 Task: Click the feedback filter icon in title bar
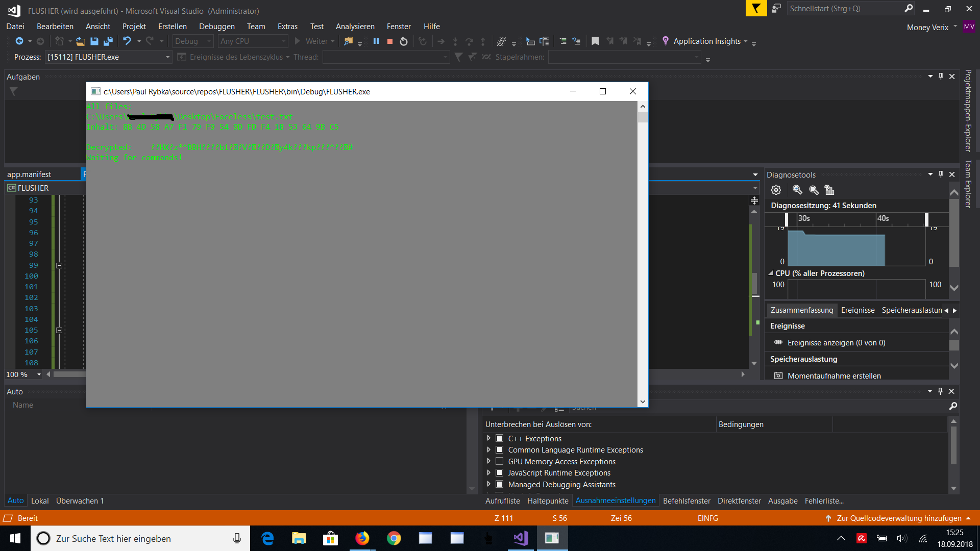click(756, 9)
